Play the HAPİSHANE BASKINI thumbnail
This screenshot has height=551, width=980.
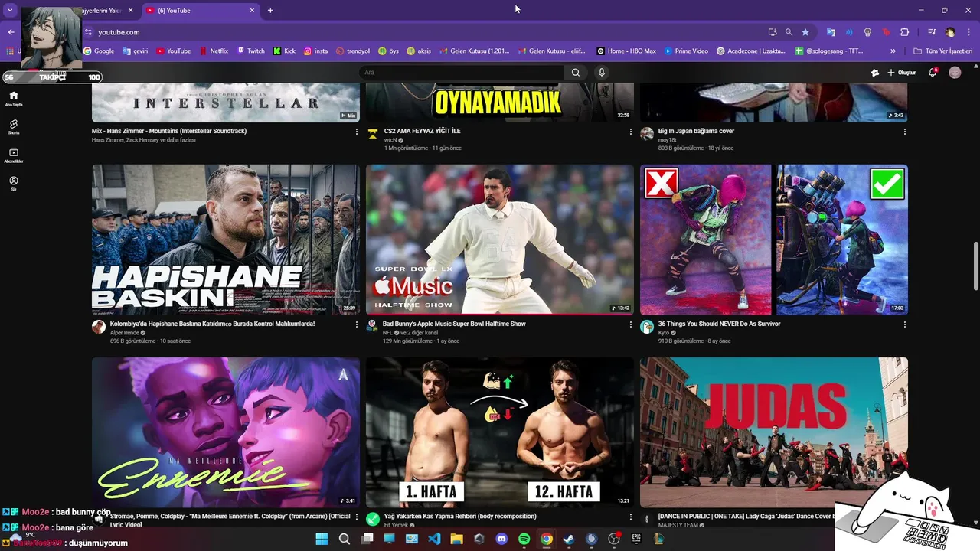(226, 240)
